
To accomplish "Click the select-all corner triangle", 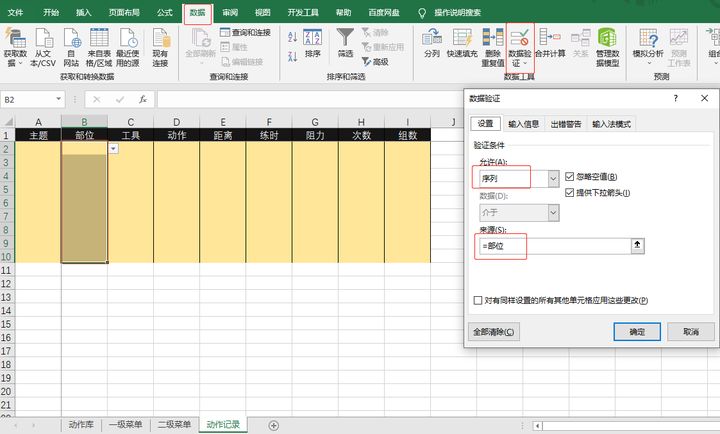I will tap(8, 122).
